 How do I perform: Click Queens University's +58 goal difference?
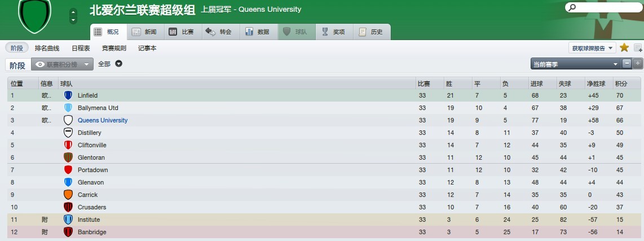[593, 120]
